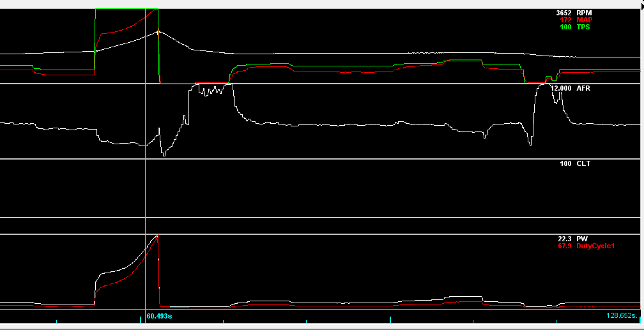Click the first timeline tick at far left
The image size is (644, 330).
click(x=57, y=320)
